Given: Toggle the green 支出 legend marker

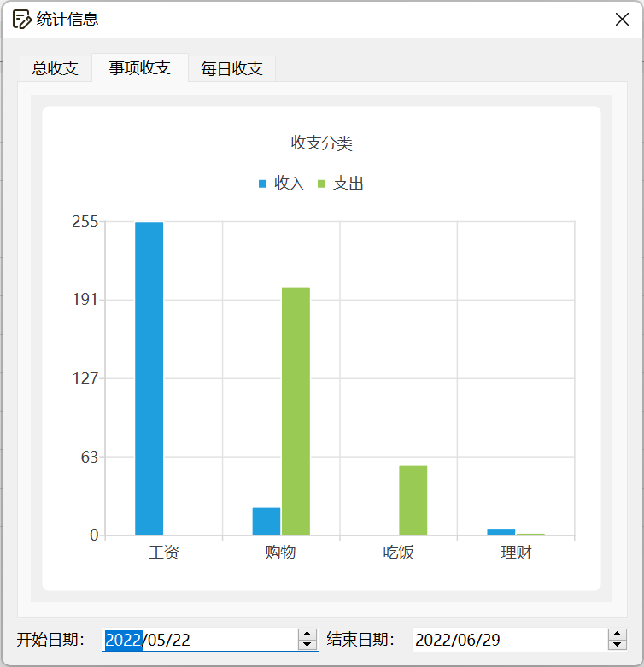Looking at the screenshot, I should tap(322, 184).
